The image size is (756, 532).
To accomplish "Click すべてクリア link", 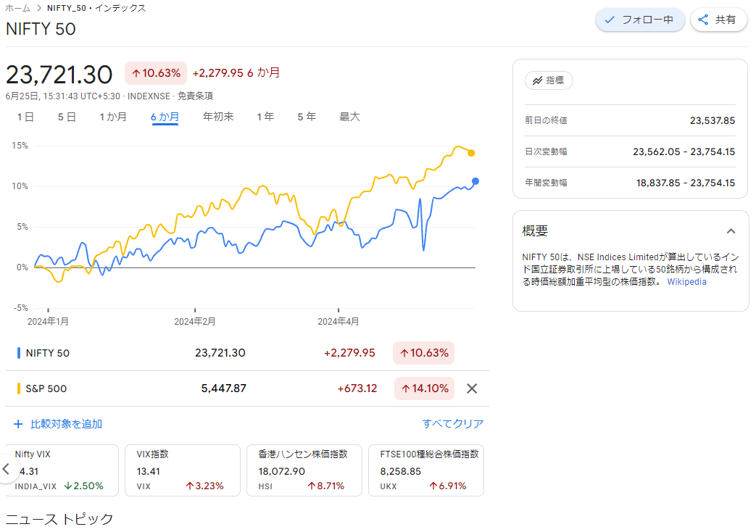I will [x=453, y=423].
